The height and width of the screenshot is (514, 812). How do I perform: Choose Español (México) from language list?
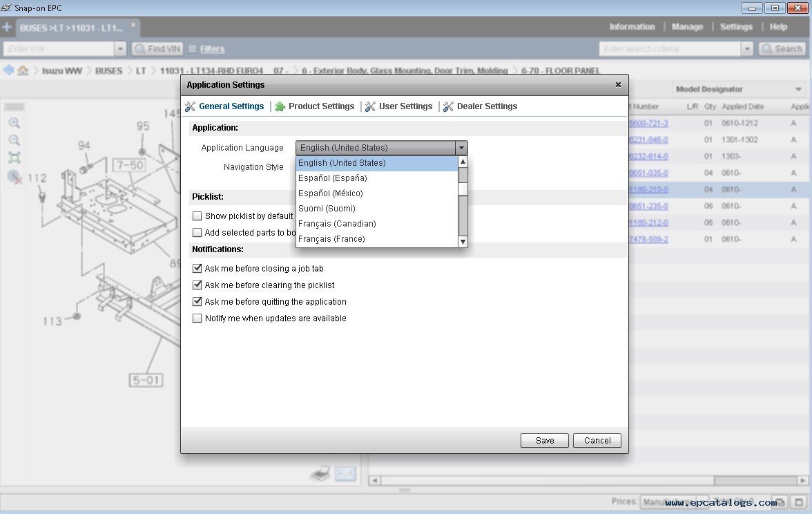tap(377, 193)
